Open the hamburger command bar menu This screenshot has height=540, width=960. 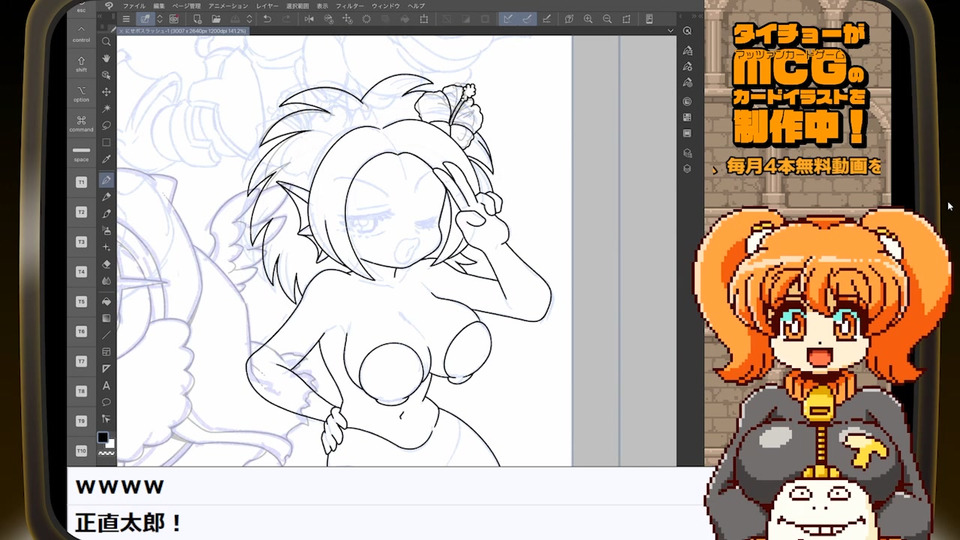click(x=126, y=19)
